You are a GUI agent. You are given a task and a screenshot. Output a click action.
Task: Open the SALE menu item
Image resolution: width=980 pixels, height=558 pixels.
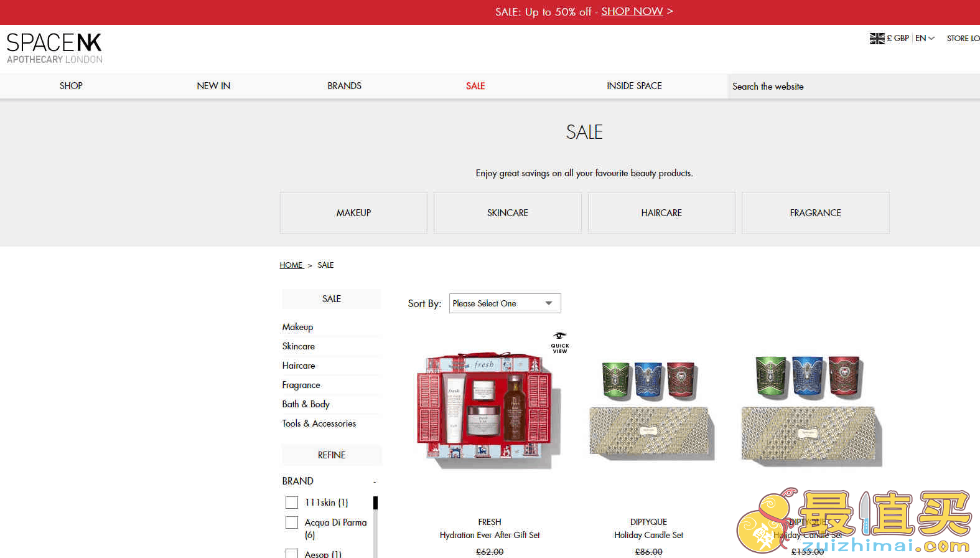tap(475, 86)
